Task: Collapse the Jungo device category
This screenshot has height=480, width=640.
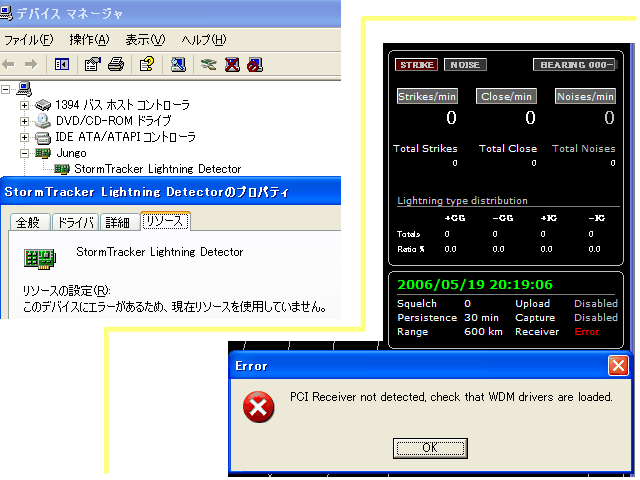Action: [26, 153]
